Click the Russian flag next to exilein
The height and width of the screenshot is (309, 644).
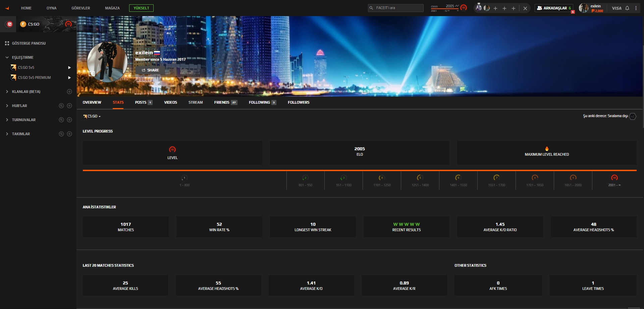tap(157, 53)
